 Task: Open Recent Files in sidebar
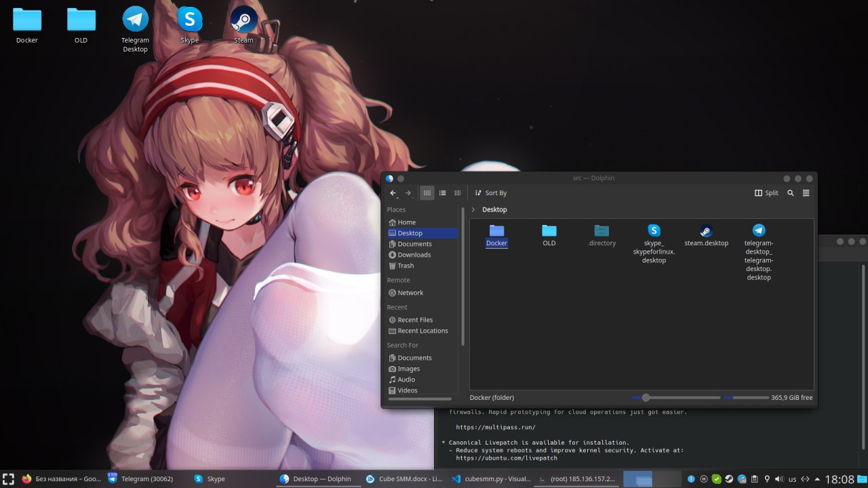tap(422, 320)
